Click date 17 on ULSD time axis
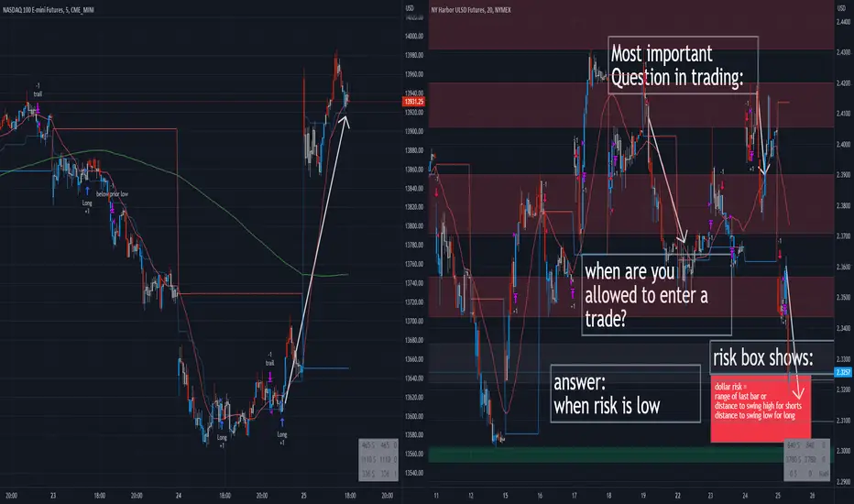 tap(574, 496)
